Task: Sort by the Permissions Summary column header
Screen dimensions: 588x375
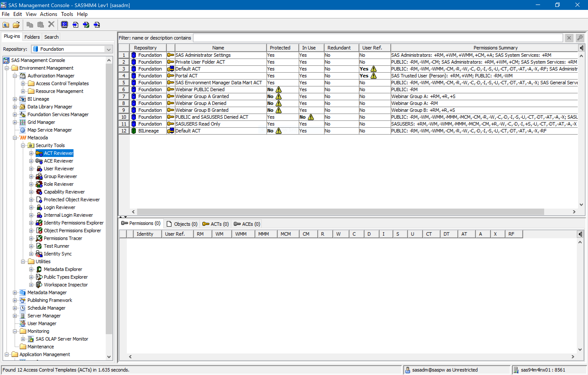Action: click(484, 48)
